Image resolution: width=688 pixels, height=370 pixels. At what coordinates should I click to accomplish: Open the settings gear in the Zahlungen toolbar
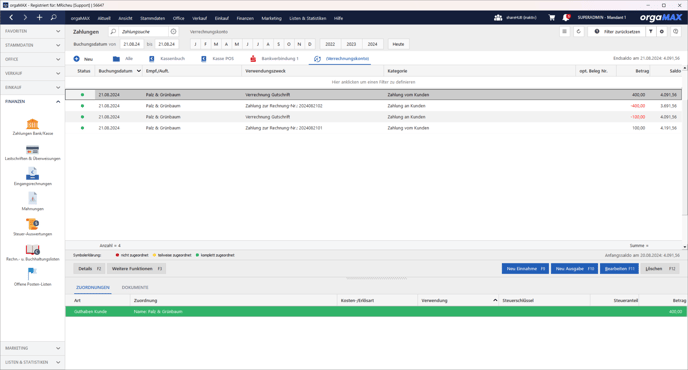[662, 32]
